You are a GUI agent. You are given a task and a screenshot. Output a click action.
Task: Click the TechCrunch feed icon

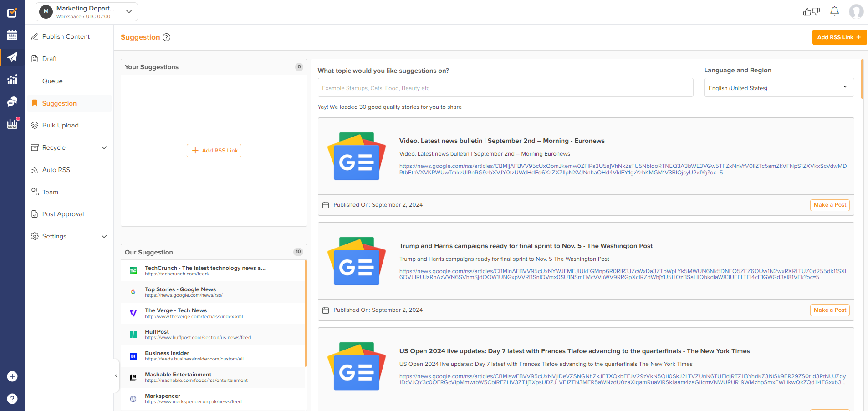[x=133, y=271]
